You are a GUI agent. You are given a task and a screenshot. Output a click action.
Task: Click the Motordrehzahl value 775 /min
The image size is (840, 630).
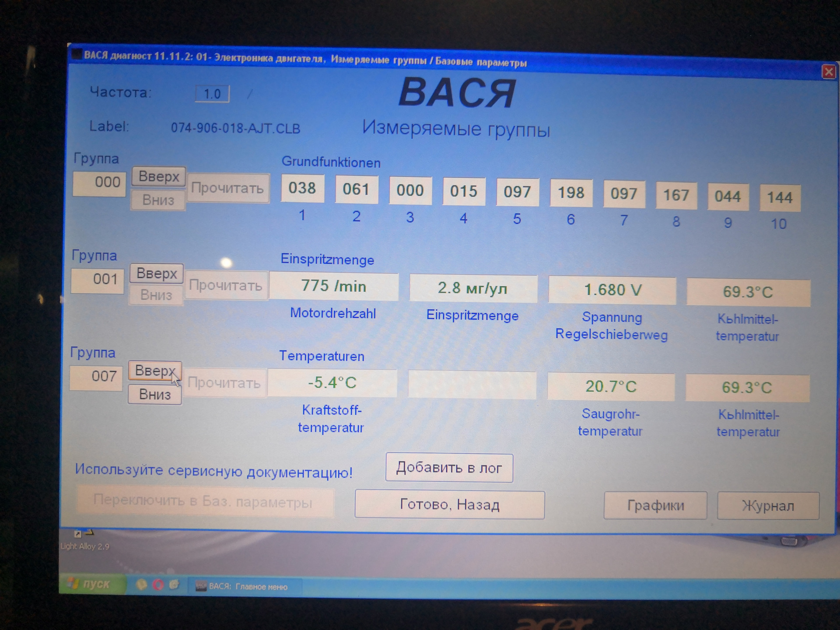(333, 287)
